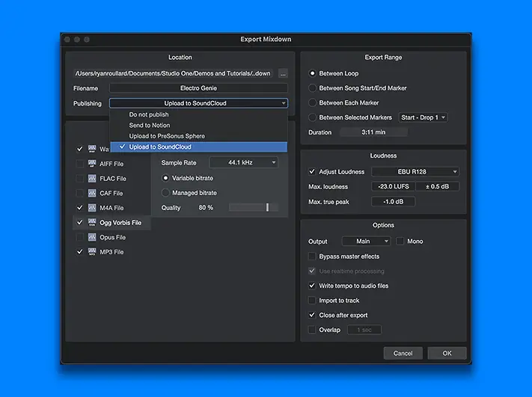Choose Send to Notion from the menu
This screenshot has height=397, width=532.
[198, 126]
